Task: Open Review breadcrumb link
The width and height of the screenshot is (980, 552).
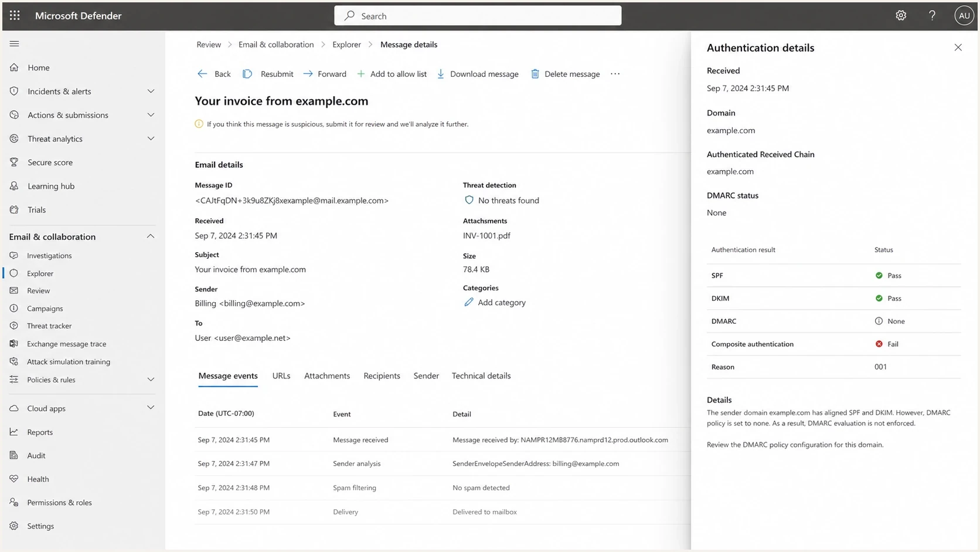Action: pyautogui.click(x=209, y=45)
